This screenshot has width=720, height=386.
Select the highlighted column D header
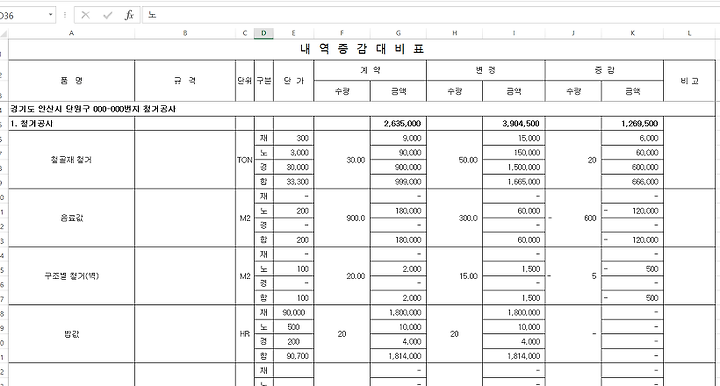click(264, 33)
